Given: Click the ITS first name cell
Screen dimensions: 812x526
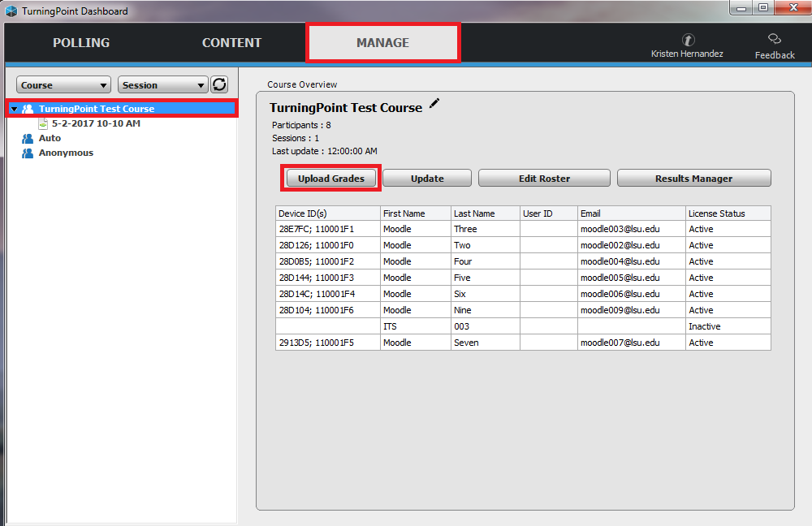Looking at the screenshot, I should tap(415, 326).
